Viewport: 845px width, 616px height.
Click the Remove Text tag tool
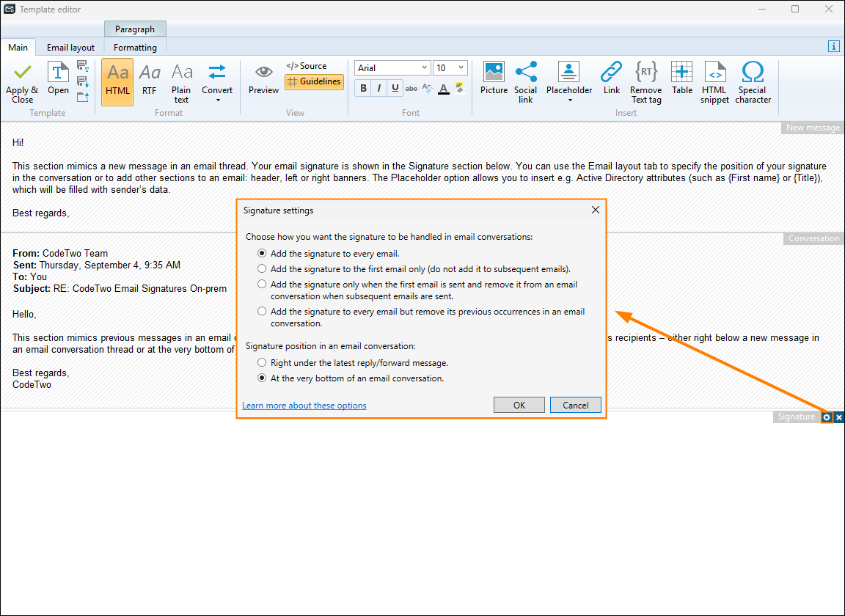[x=645, y=81]
